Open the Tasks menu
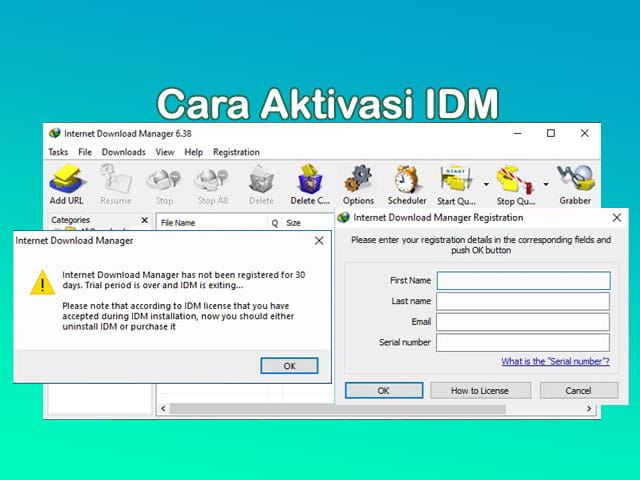Screen dimensions: 640x480 (58, 152)
